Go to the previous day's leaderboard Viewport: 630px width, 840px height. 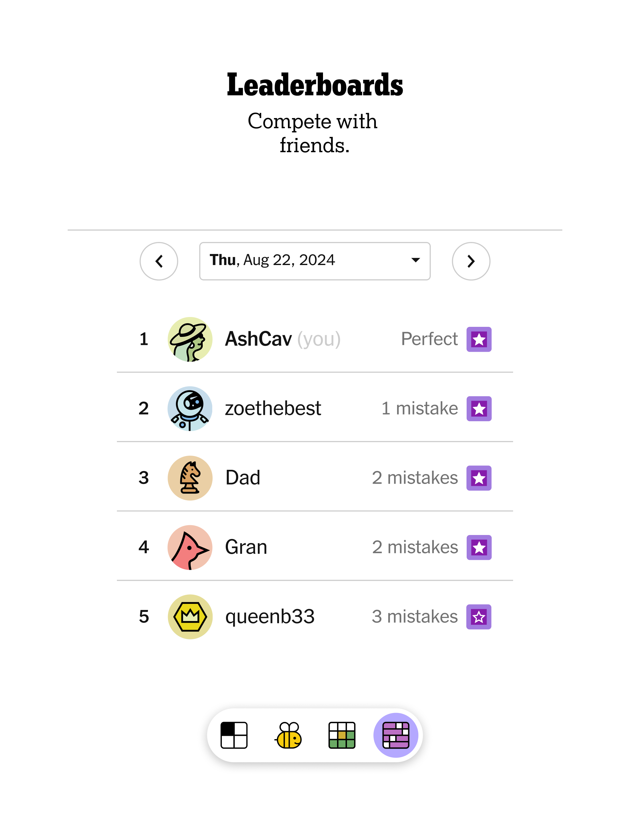(159, 261)
